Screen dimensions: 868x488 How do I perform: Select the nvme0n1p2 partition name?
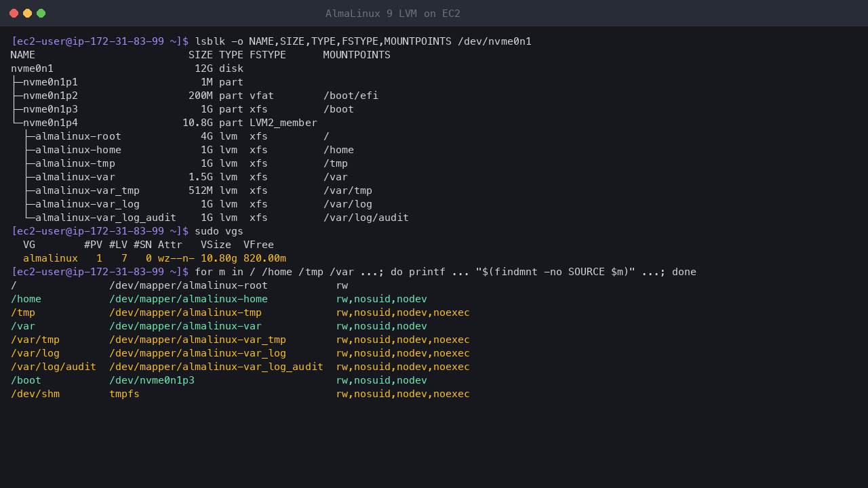pos(50,96)
